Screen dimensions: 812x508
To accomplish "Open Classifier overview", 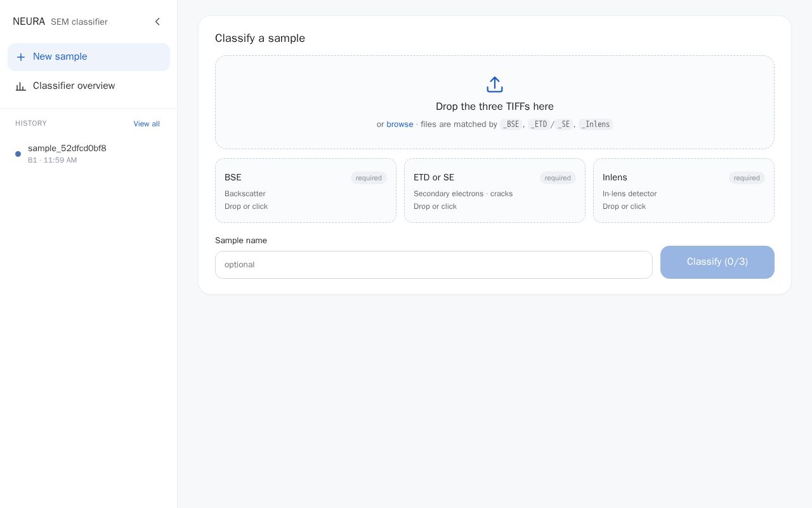I will click(x=89, y=86).
